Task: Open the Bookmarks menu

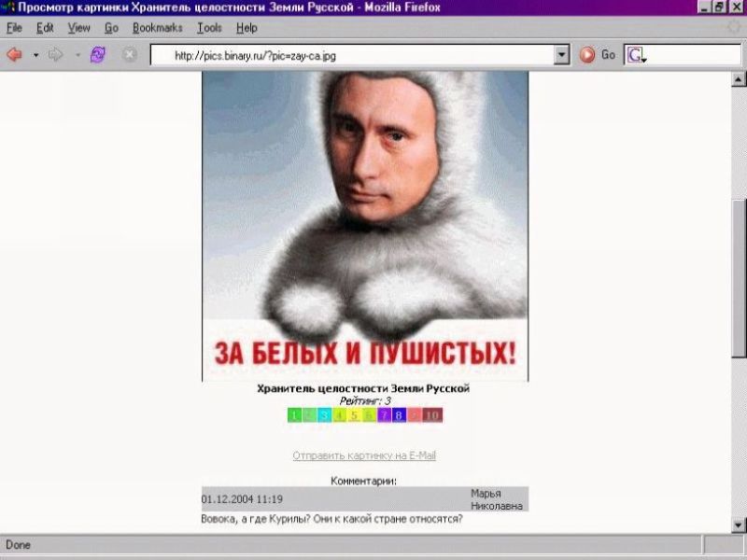Action: coord(157,28)
